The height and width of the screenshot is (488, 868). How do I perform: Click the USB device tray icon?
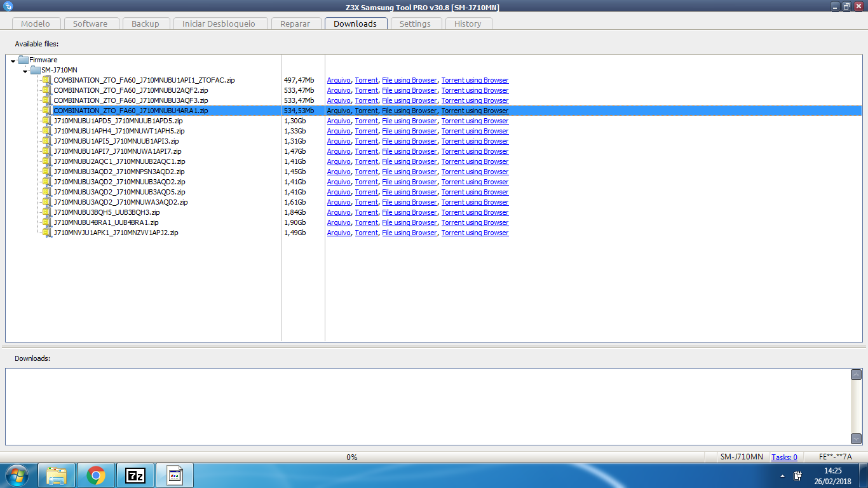click(x=798, y=475)
